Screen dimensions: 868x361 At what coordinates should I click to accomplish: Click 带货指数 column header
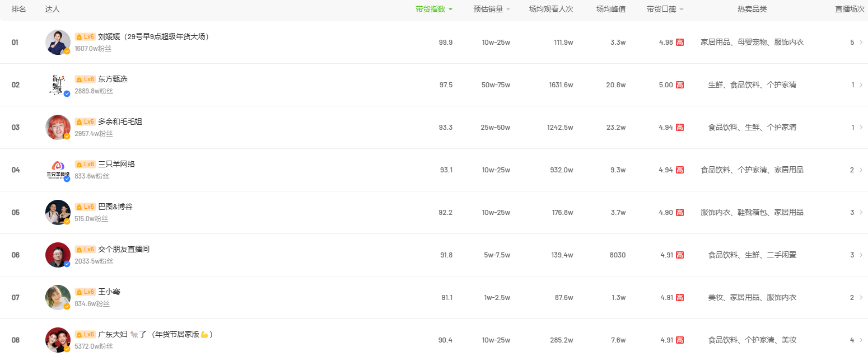coord(430,10)
